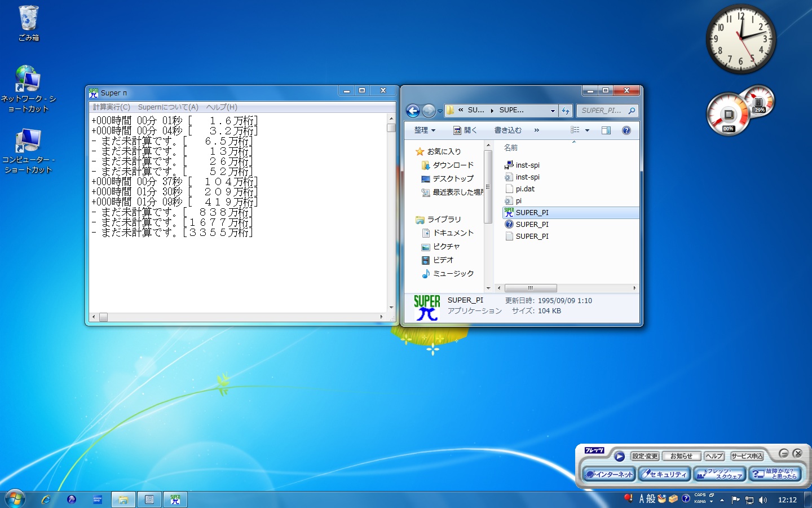Expand the toolbar overflow chevron in Explorer
The height and width of the screenshot is (508, 812).
(536, 130)
